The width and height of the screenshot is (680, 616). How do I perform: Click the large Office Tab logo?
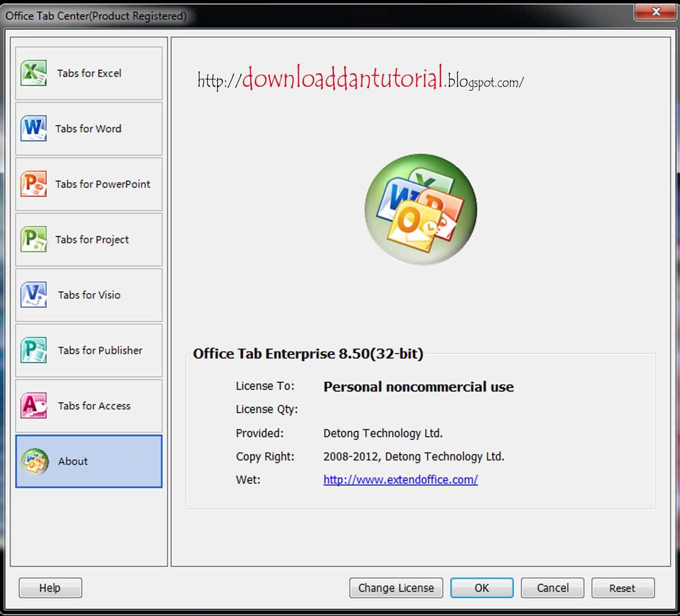pos(421,209)
